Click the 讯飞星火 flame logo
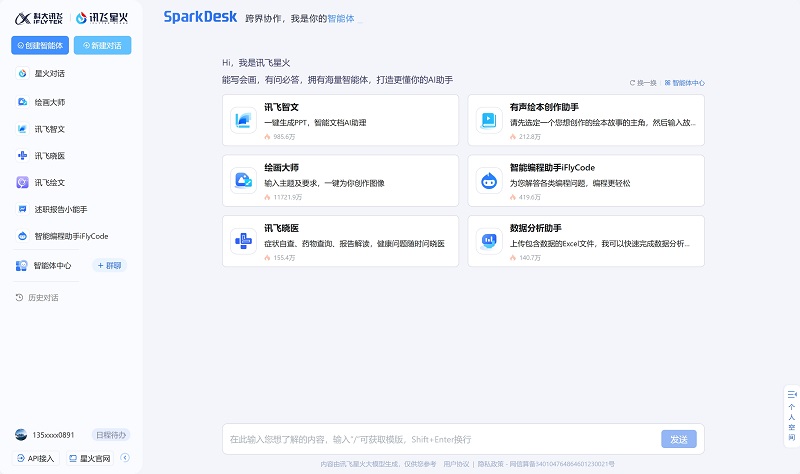The width and height of the screenshot is (800, 474). (x=102, y=18)
